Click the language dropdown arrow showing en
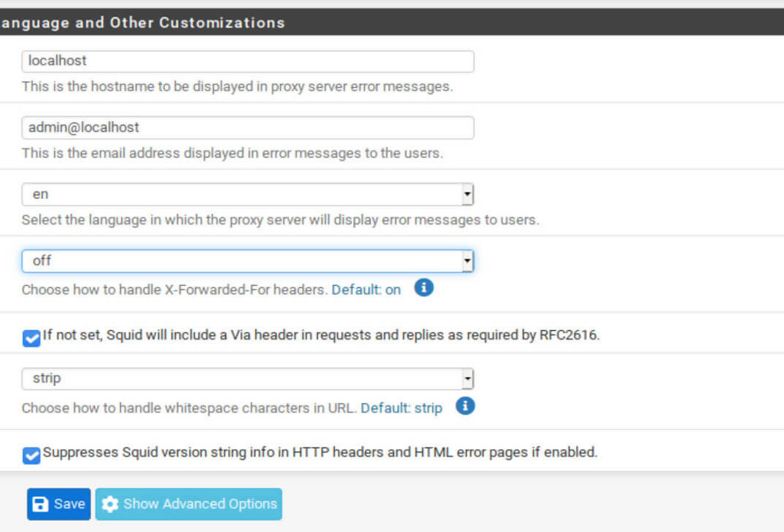The image size is (784, 532). (x=467, y=195)
